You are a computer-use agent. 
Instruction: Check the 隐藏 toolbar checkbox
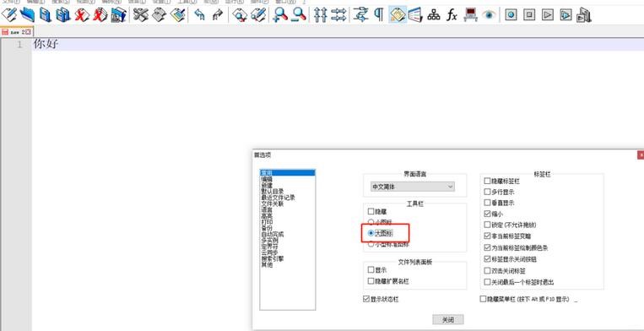pyautogui.click(x=371, y=211)
